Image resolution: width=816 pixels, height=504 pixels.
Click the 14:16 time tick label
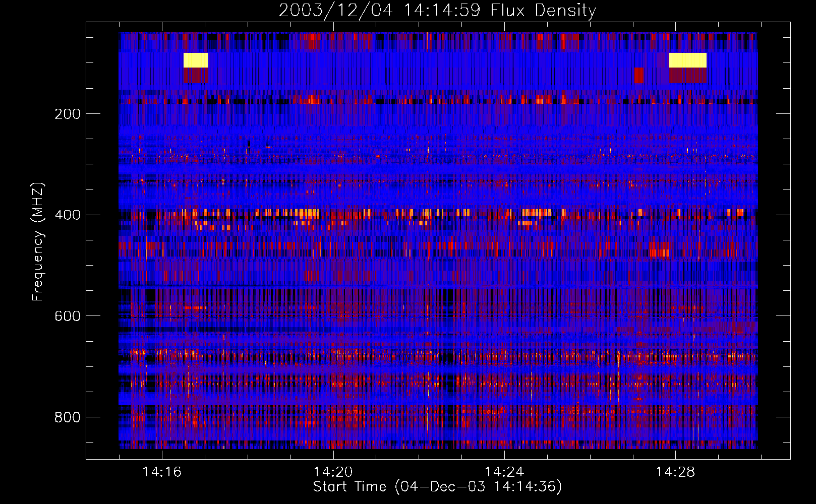[x=162, y=472]
